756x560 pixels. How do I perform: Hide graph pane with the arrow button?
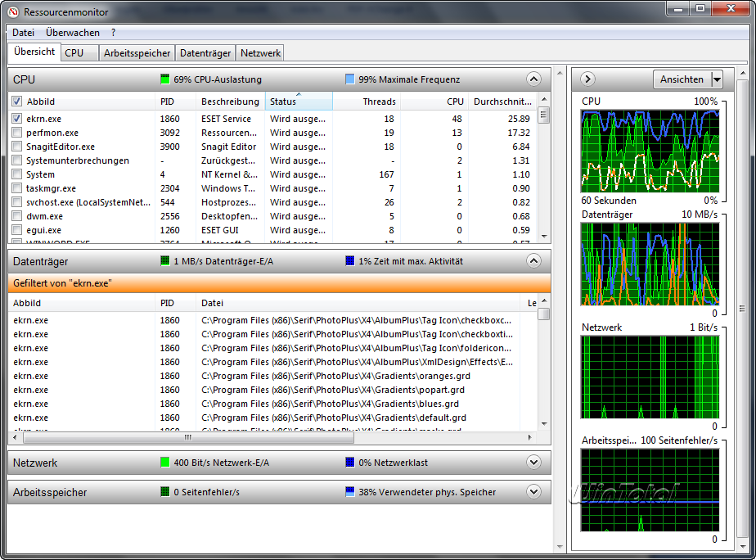point(587,79)
